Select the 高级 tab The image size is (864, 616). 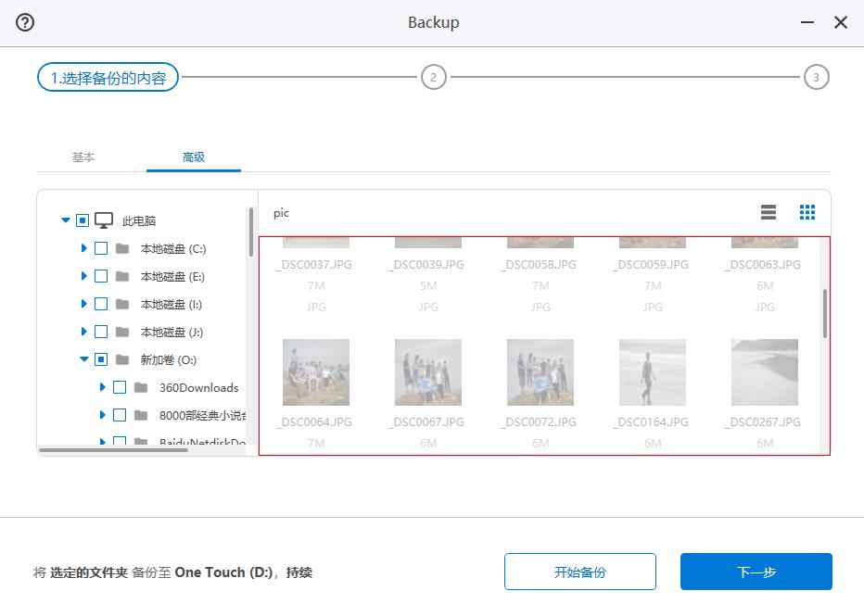tap(193, 157)
